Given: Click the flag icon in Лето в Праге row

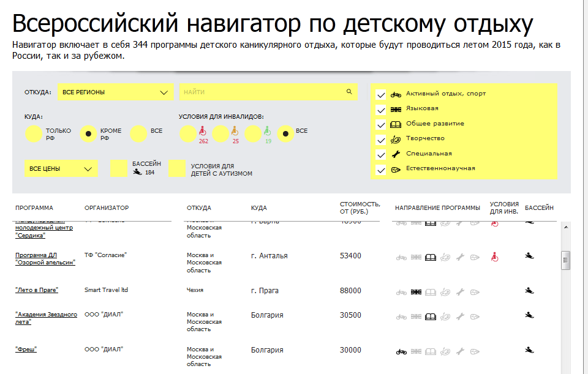Looking at the screenshot, I should coord(416,292).
